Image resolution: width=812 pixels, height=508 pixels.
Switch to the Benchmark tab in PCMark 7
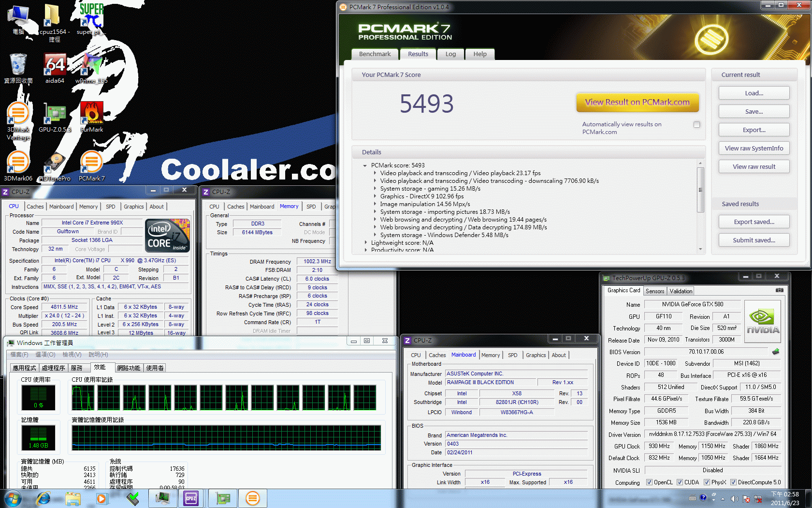[375, 54]
